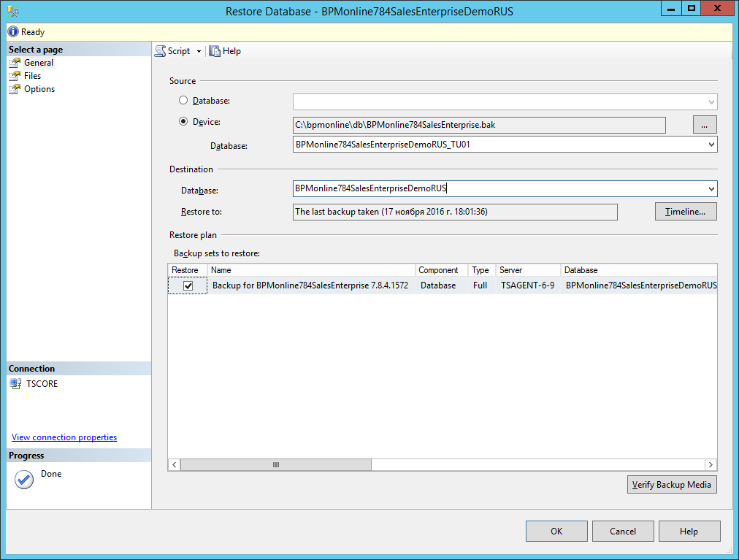This screenshot has height=560, width=739.
Task: Open the Help toolbar icon
Action: (215, 51)
